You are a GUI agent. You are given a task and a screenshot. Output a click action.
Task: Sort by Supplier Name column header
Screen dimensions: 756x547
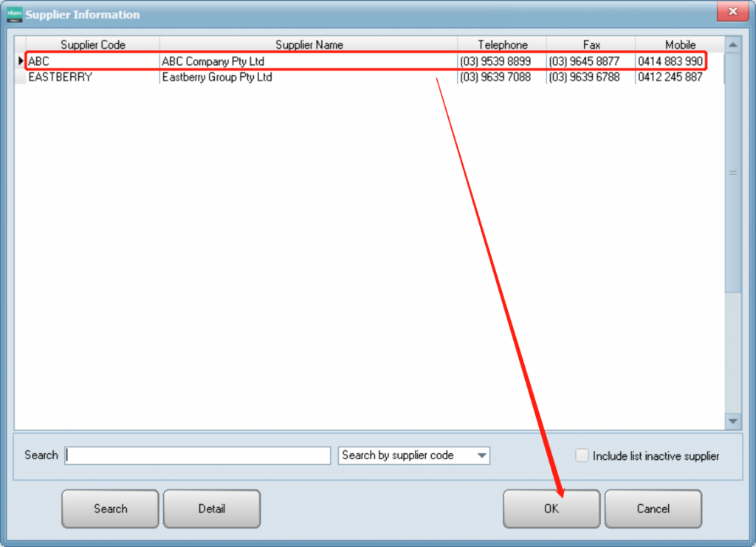(309, 45)
